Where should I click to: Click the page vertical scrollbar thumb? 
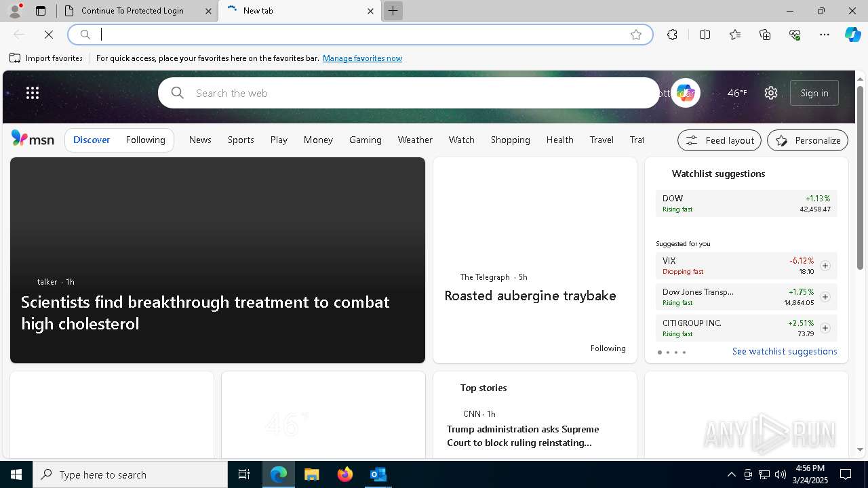click(x=860, y=177)
